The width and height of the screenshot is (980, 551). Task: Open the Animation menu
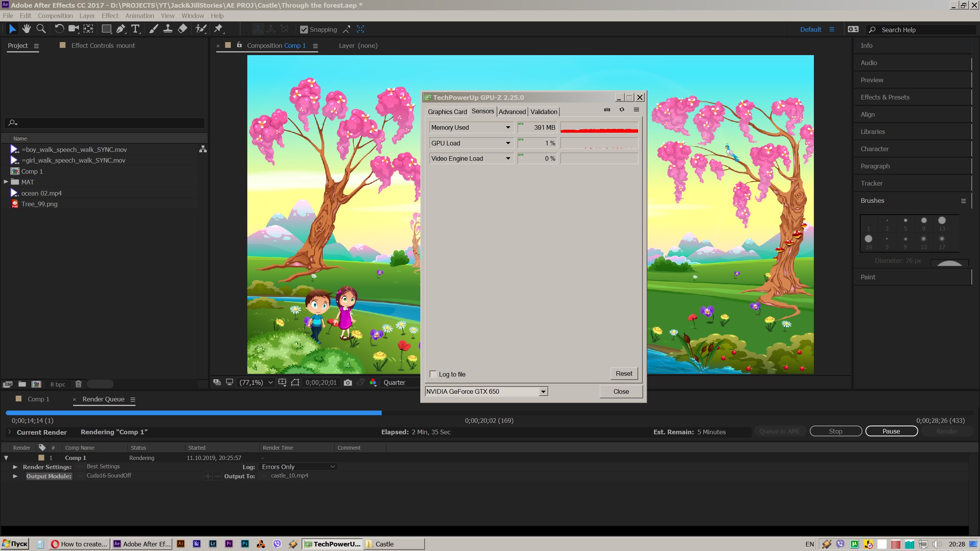(x=139, y=16)
